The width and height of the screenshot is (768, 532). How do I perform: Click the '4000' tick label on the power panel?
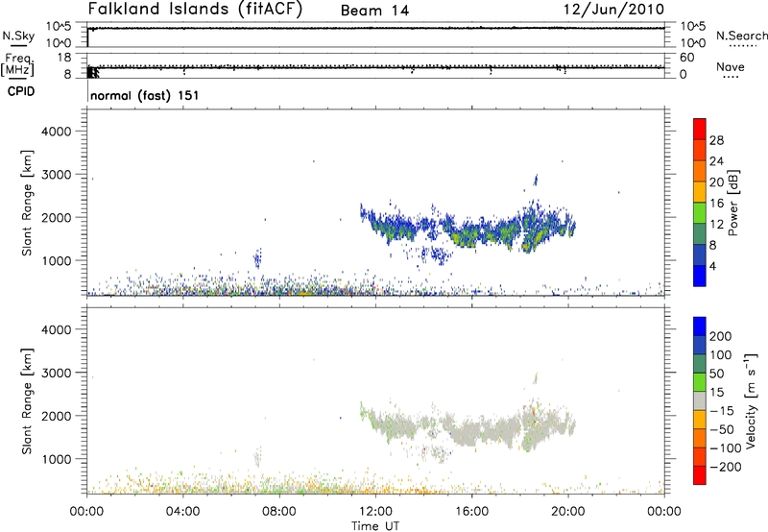(56, 132)
